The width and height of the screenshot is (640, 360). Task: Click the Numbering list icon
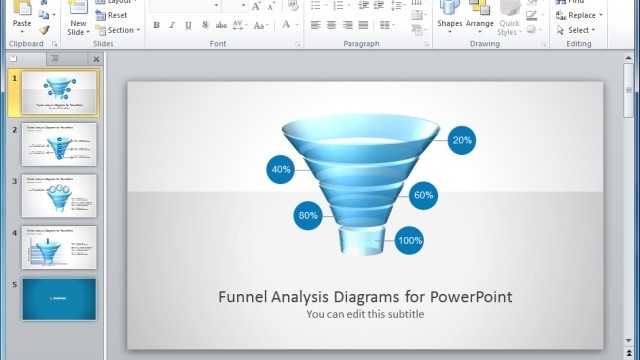click(x=338, y=5)
